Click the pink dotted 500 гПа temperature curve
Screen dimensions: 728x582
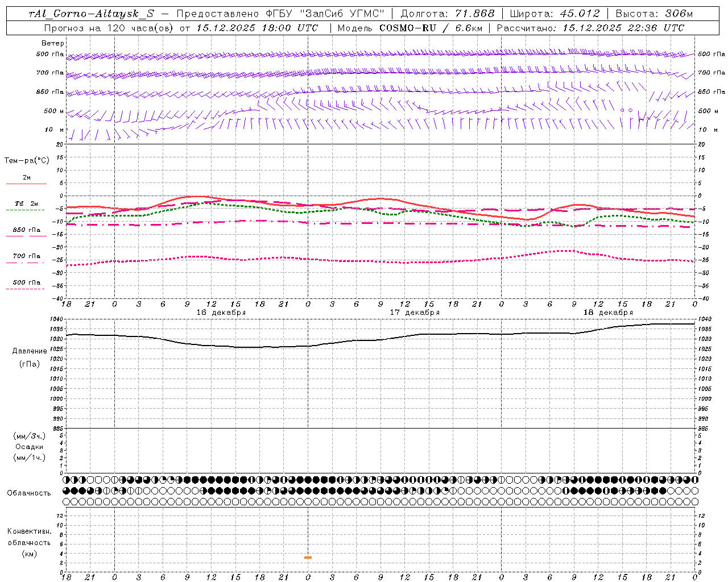pyautogui.click(x=381, y=261)
